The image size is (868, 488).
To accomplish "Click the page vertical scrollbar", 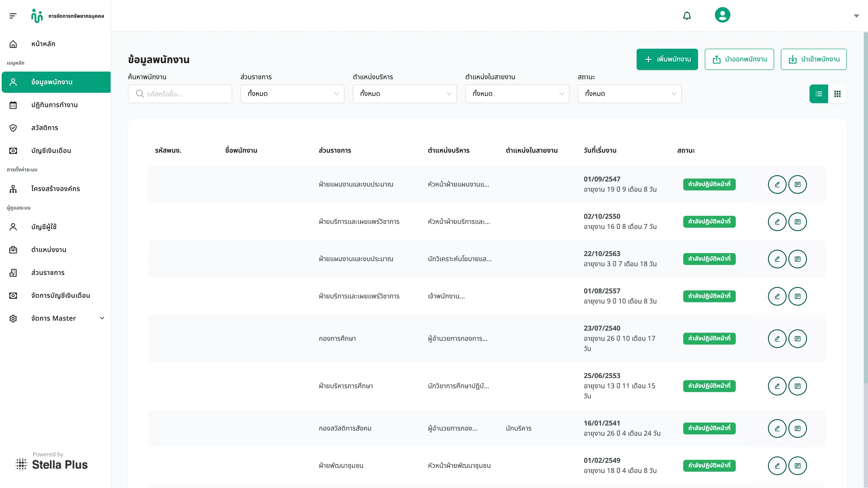I will 866,207.
